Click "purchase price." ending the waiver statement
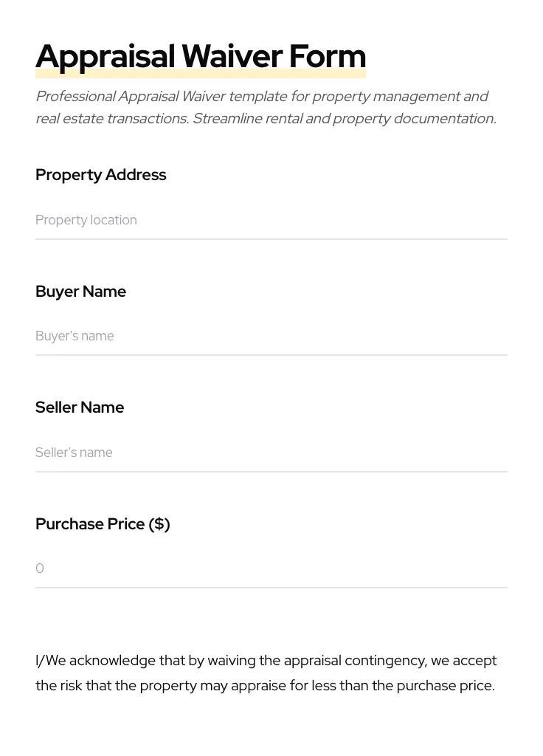 (446, 686)
